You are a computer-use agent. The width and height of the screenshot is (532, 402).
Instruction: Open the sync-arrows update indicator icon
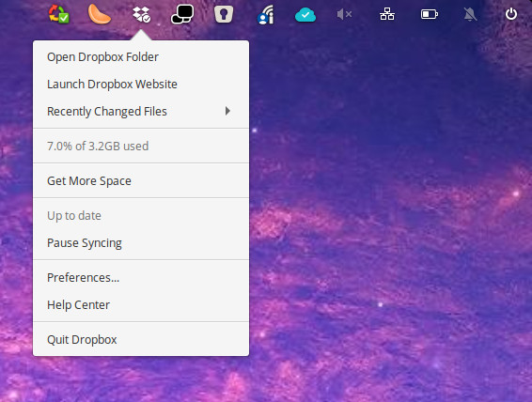(58, 14)
